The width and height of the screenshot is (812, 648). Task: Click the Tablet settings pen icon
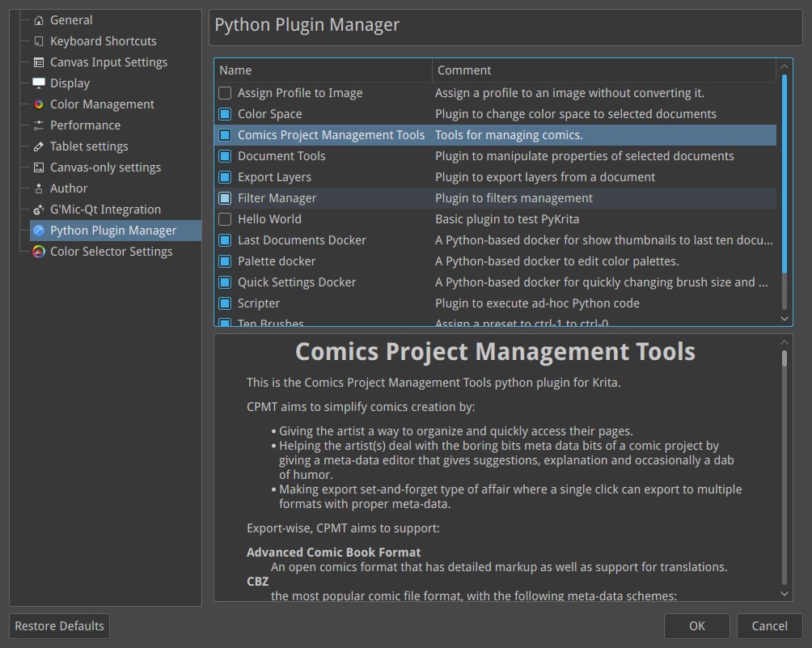[39, 146]
